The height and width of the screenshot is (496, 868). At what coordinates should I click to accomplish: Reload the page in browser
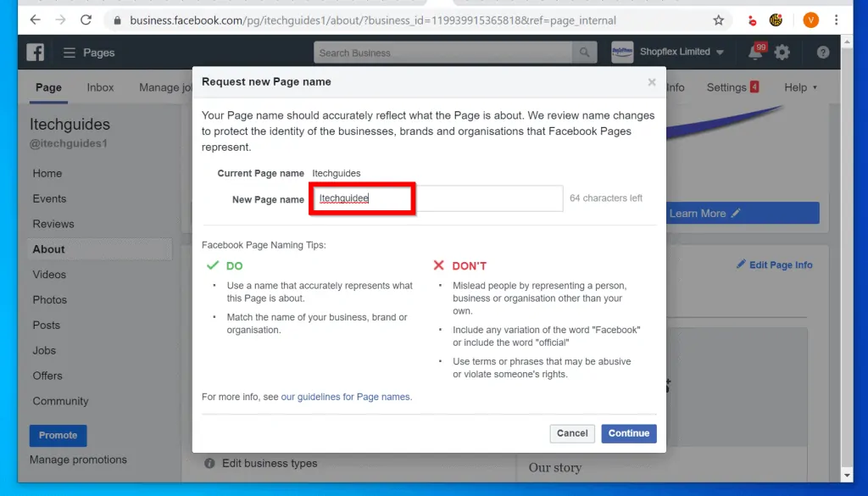tap(86, 20)
